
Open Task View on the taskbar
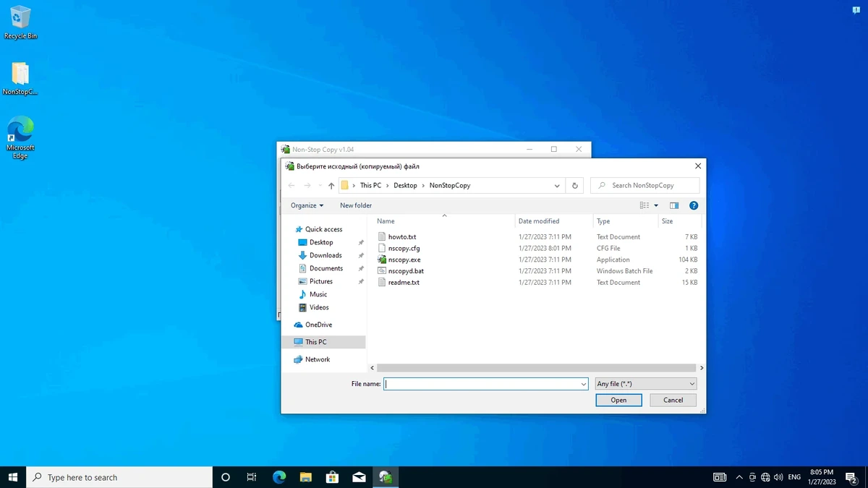click(252, 477)
